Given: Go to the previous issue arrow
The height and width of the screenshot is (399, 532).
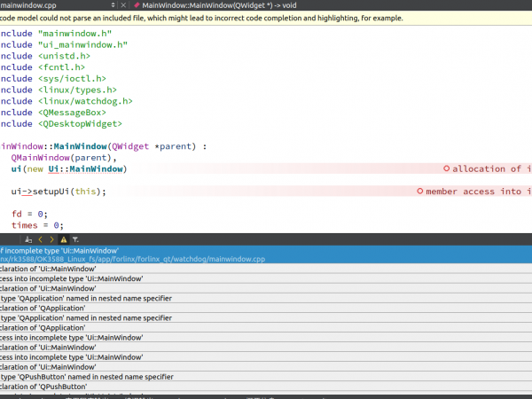Looking at the screenshot, I should tap(40, 239).
